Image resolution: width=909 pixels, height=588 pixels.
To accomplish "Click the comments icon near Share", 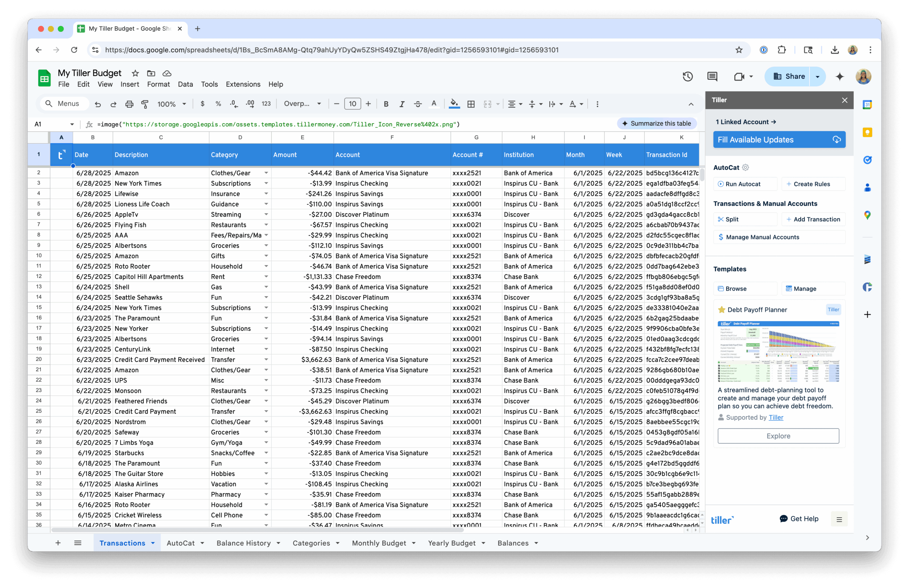I will click(x=712, y=76).
